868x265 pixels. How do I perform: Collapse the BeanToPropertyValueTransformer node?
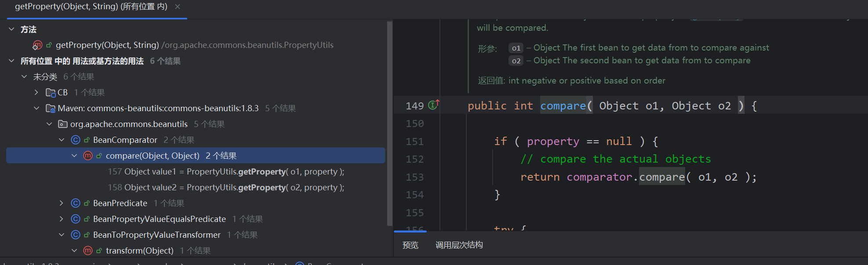click(62, 235)
